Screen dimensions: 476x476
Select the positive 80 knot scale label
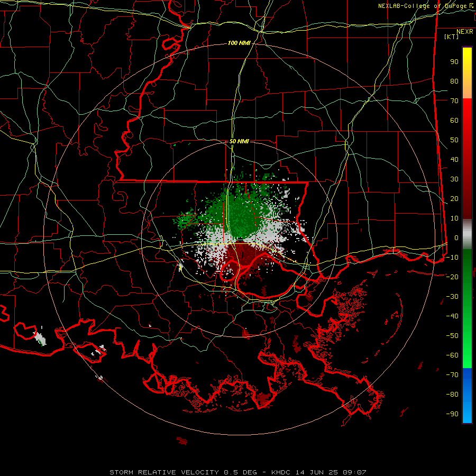[454, 81]
